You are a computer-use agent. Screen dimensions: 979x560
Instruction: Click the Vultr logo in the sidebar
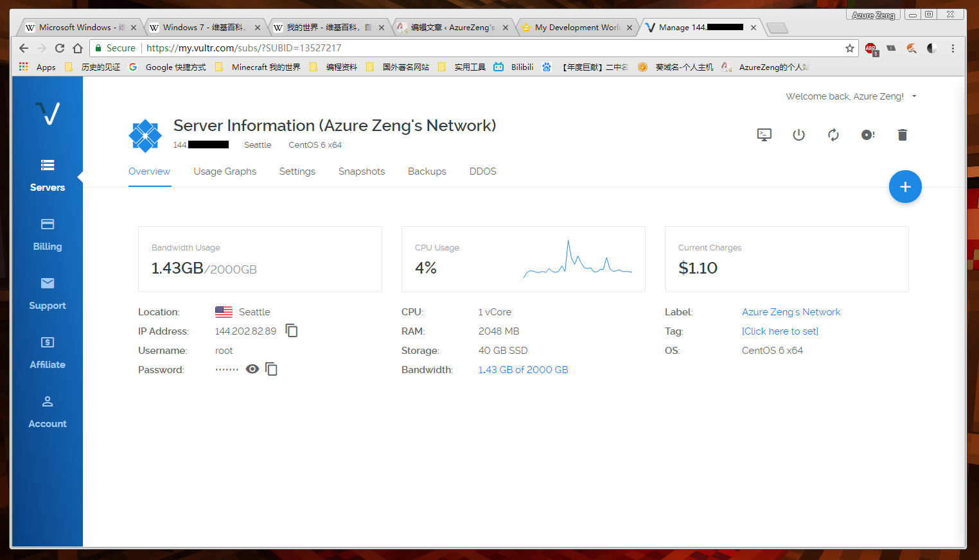[x=48, y=114]
